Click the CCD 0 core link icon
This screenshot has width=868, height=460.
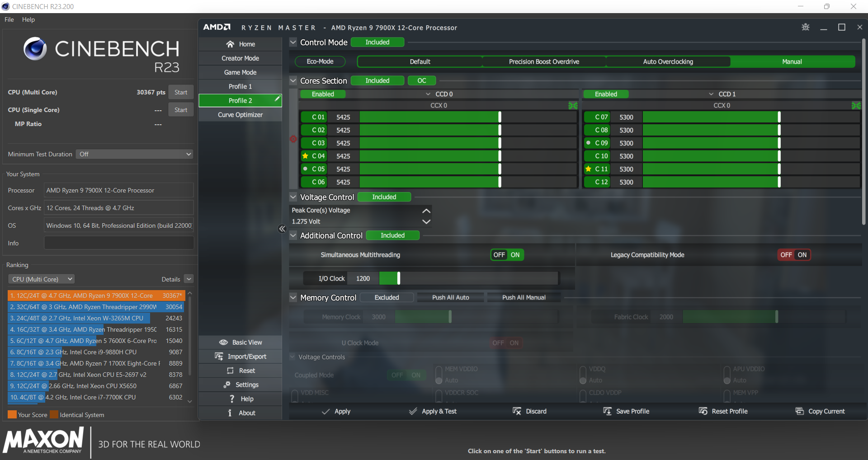[573, 105]
